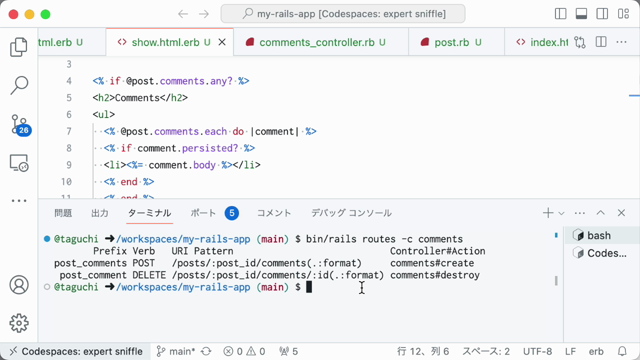640x360 pixels.
Task: Split the editor to the right
Action: [601, 42]
